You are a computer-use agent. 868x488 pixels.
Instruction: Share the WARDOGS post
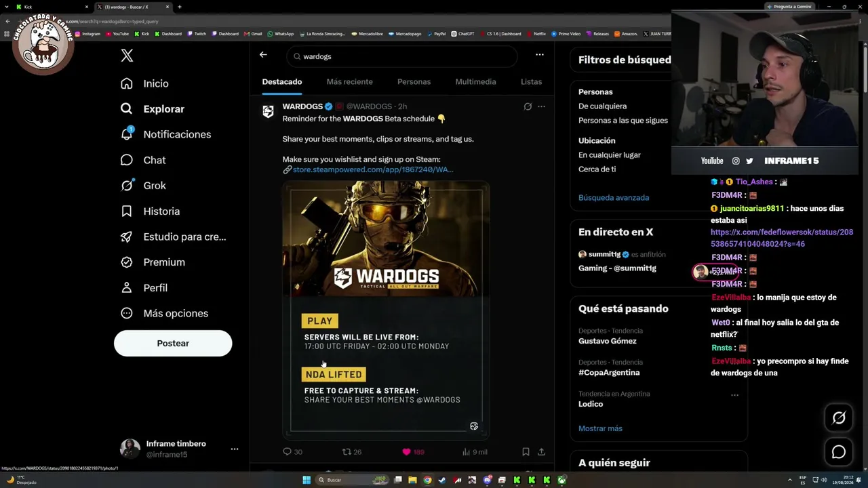pos(541,451)
